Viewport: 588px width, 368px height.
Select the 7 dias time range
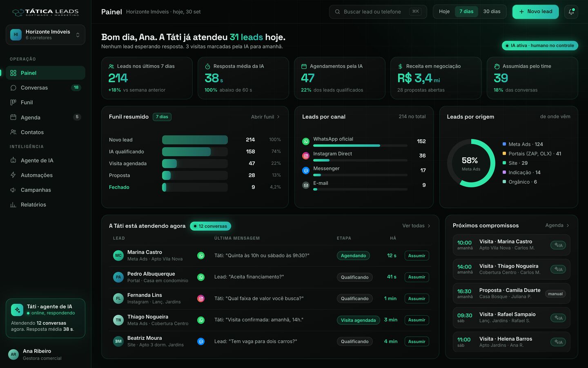pyautogui.click(x=466, y=11)
